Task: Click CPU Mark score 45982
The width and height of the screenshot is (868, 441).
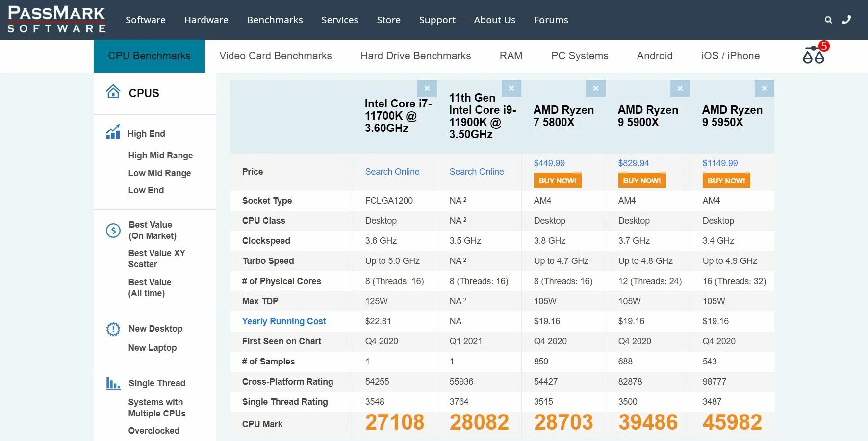Action: click(x=732, y=422)
